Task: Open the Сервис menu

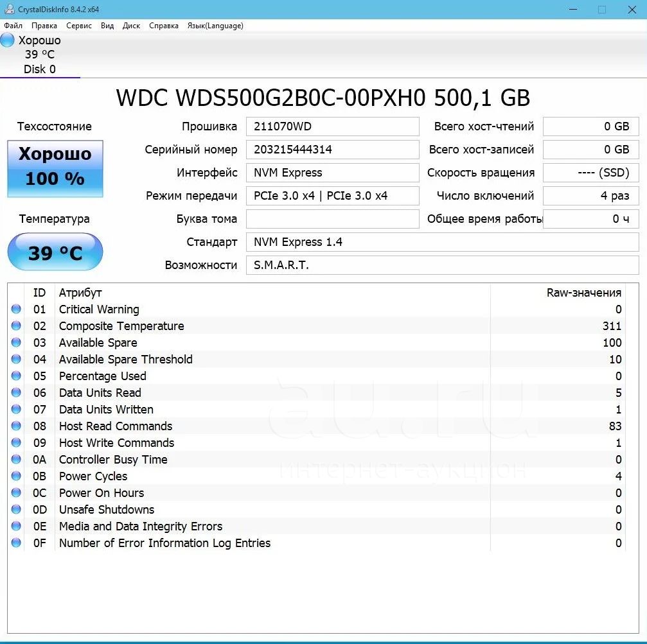Action: [x=79, y=26]
